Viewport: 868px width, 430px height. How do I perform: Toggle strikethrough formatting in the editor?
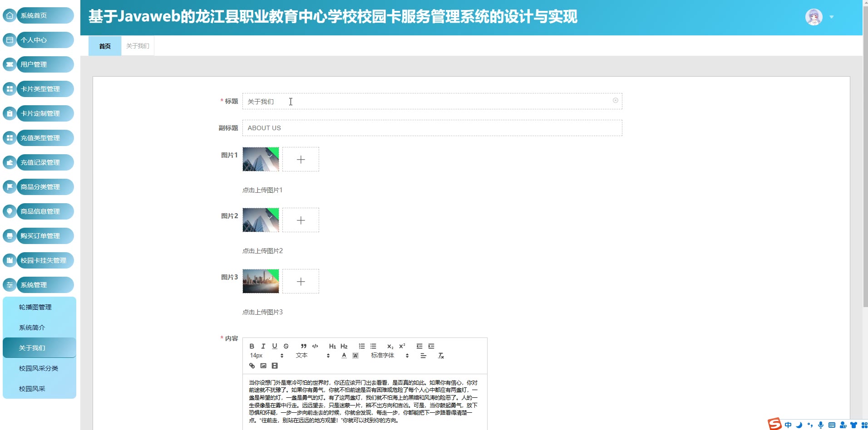point(286,346)
